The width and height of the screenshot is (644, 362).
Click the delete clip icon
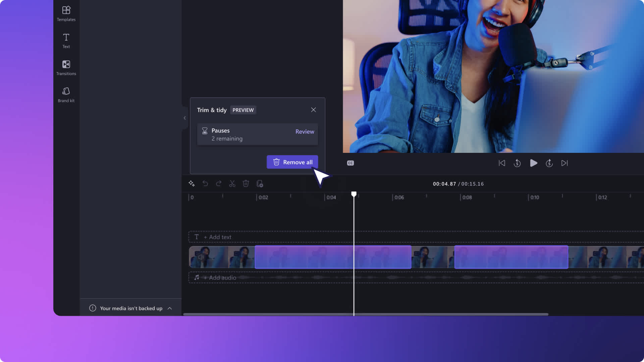[x=246, y=184]
